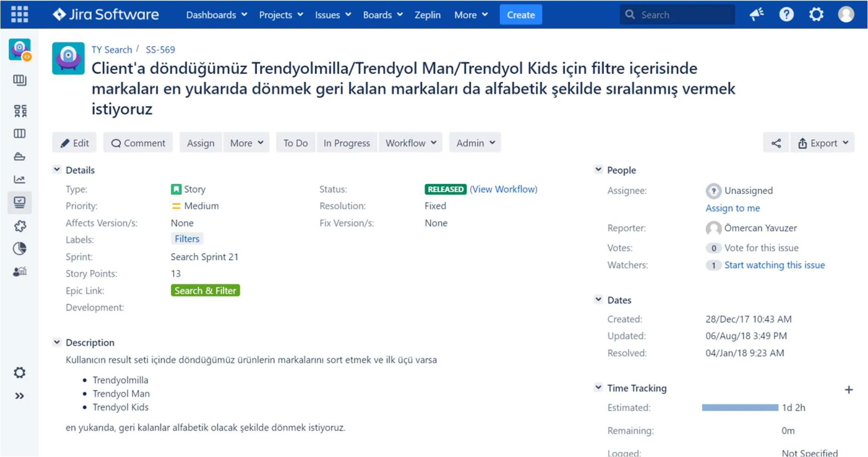Transition issue to To Do
This screenshot has width=868, height=457.
296,143
